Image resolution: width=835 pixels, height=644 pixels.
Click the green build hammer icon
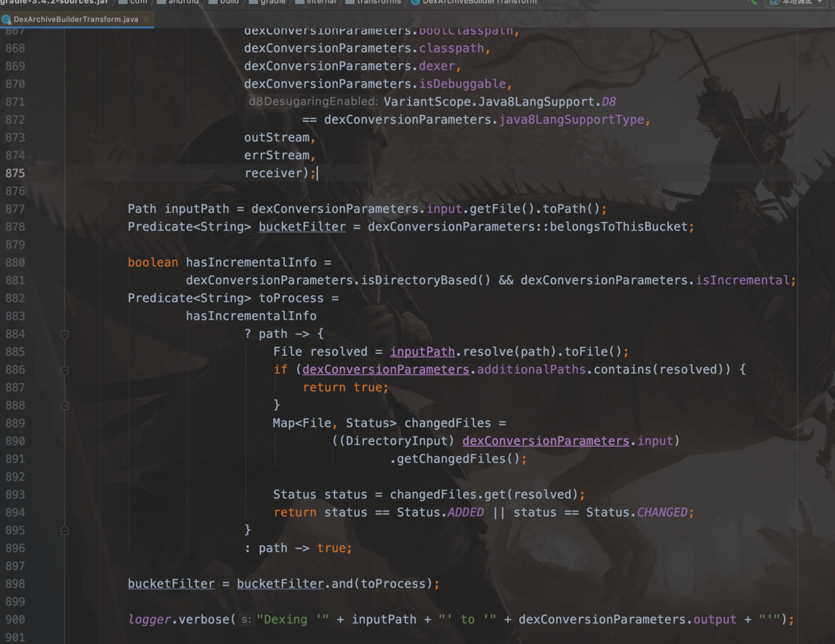pyautogui.click(x=751, y=2)
